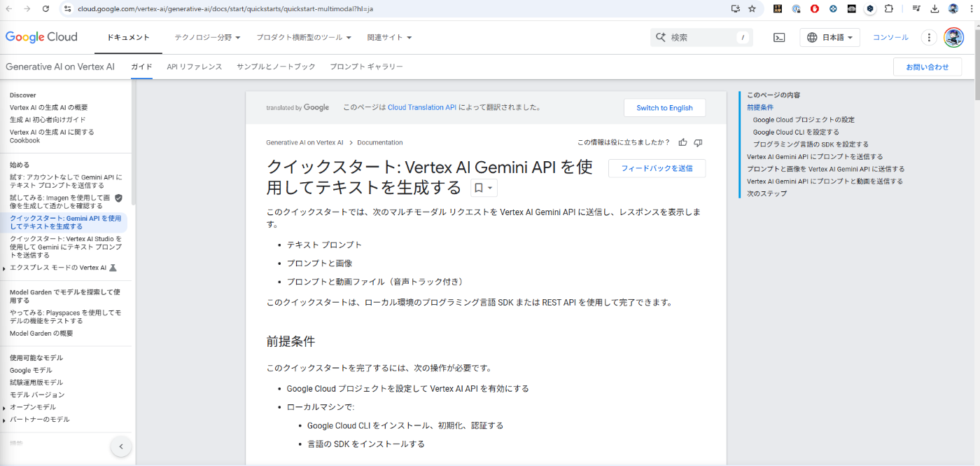Open the コンソール link
The height and width of the screenshot is (466, 980).
pyautogui.click(x=890, y=38)
